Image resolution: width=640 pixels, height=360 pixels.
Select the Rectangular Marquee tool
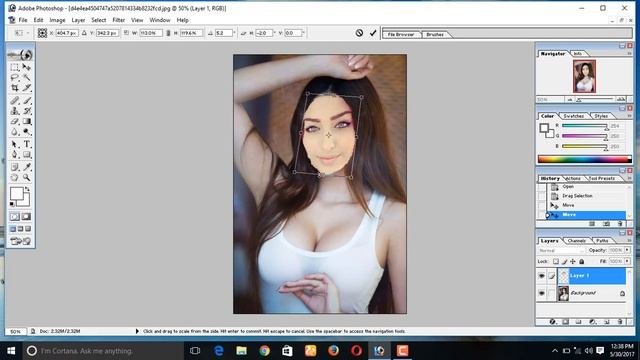(x=15, y=67)
